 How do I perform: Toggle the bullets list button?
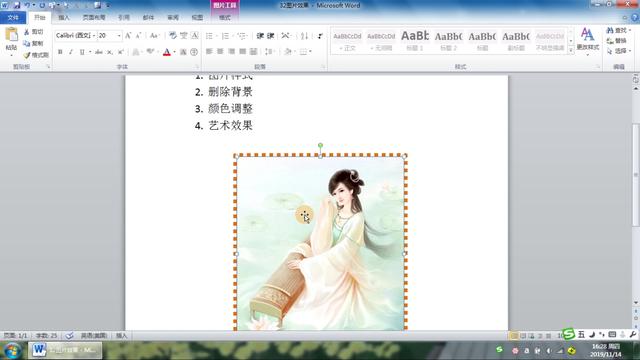209,36
